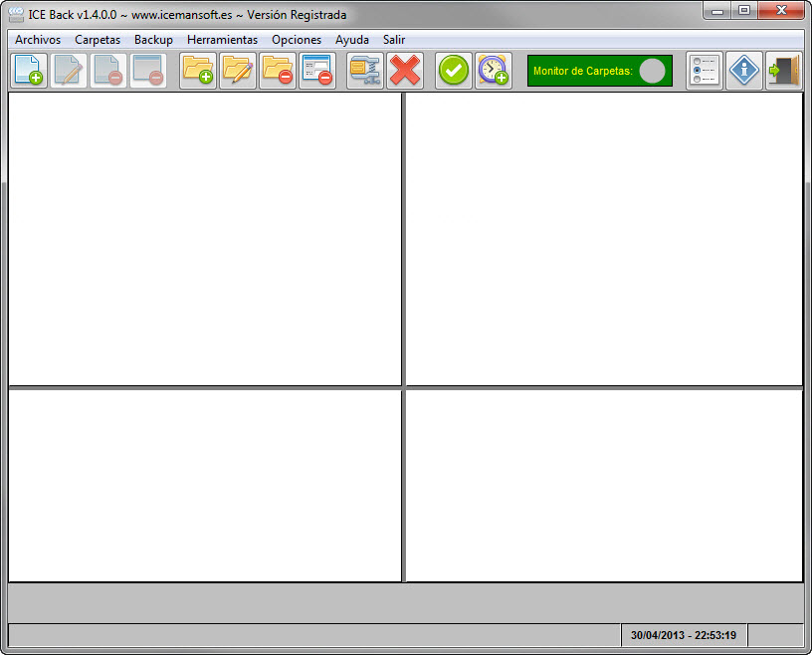
Task: Click the remove folder icon with red minus
Action: tap(278, 71)
